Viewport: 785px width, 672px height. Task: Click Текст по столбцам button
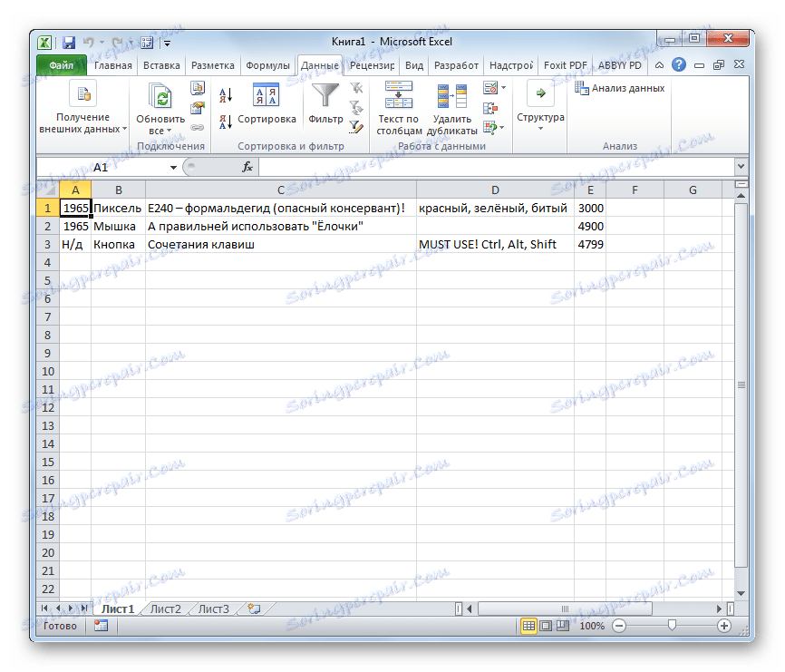coord(399,109)
